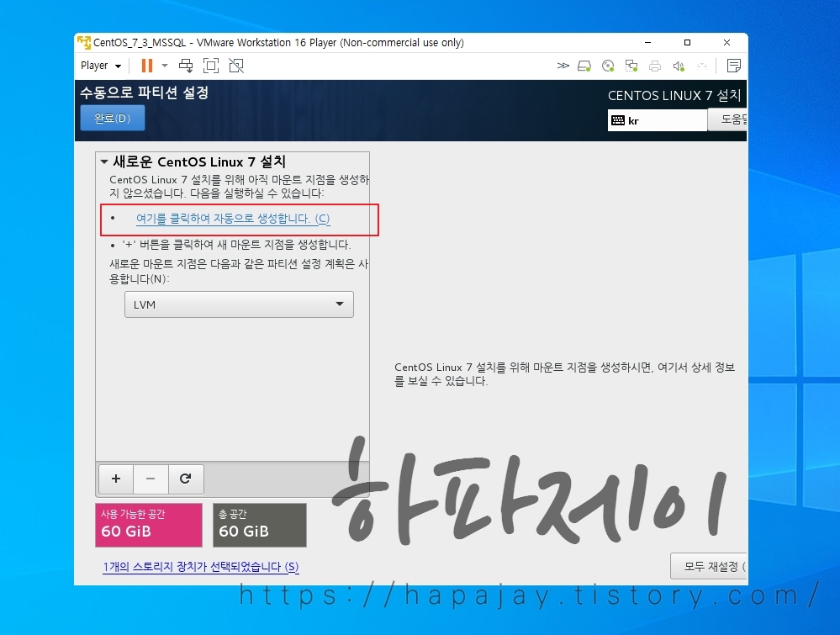Click the 수동으로 파티션 설정 heading

pyautogui.click(x=144, y=93)
